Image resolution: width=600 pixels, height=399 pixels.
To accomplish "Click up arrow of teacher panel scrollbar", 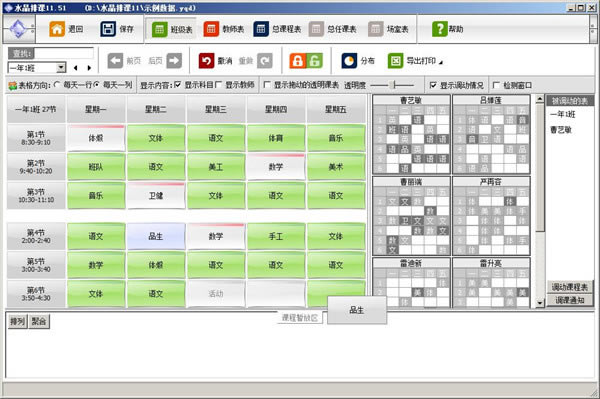I will click(x=540, y=99).
